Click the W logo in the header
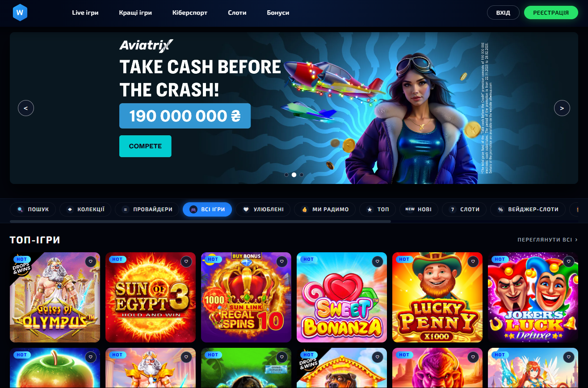 (x=20, y=13)
